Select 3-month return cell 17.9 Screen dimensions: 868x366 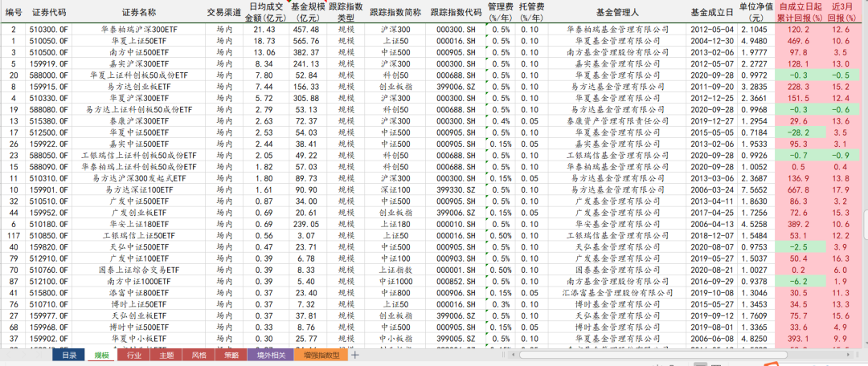click(844, 189)
